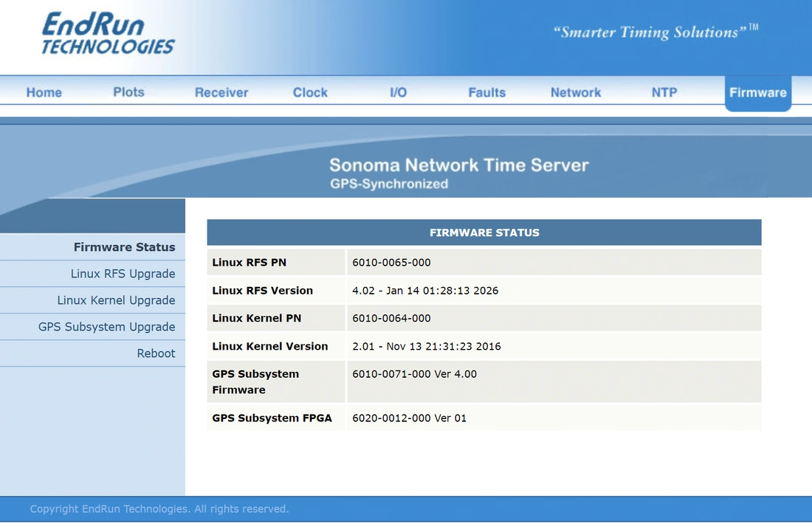812x529 pixels.
Task: Open the Clock tab
Action: pos(310,92)
